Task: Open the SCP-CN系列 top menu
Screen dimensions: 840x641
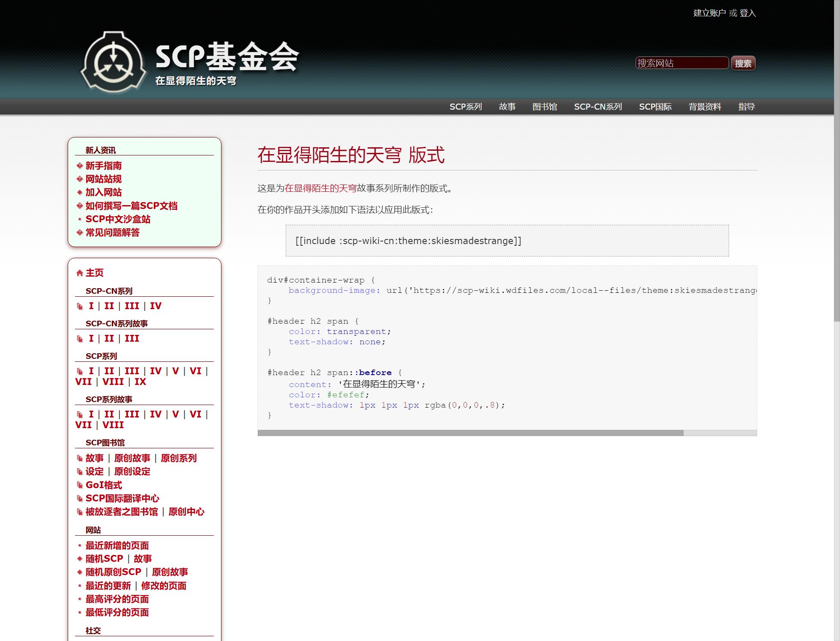Action: pyautogui.click(x=598, y=107)
